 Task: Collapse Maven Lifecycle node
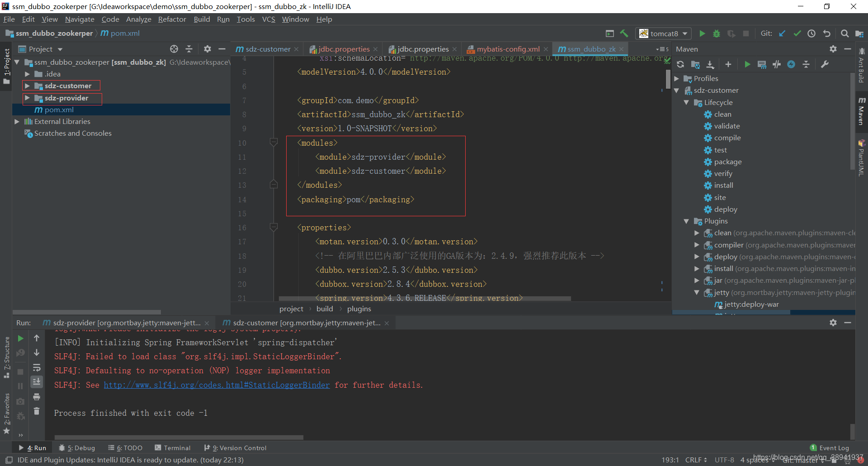687,102
